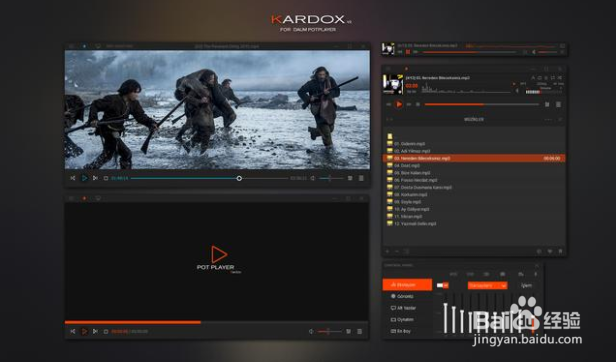
Task: Click the mini player's speaker icon
Action: pos(534,51)
